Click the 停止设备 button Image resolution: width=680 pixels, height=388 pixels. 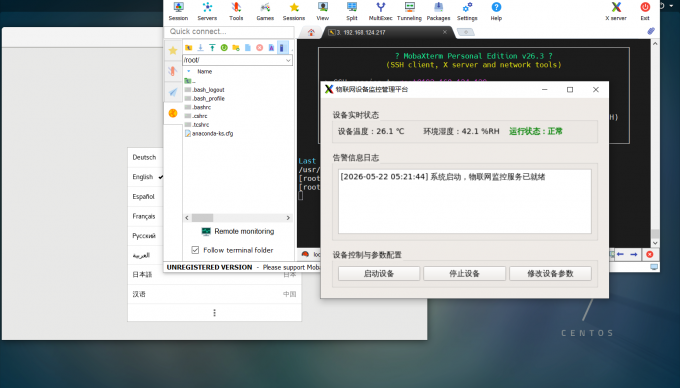(x=464, y=274)
